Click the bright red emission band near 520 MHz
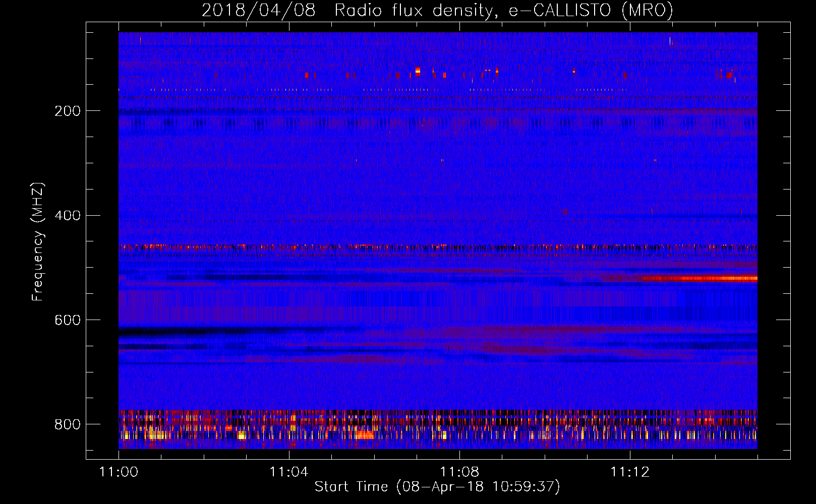The height and width of the screenshot is (504, 816). [x=698, y=278]
